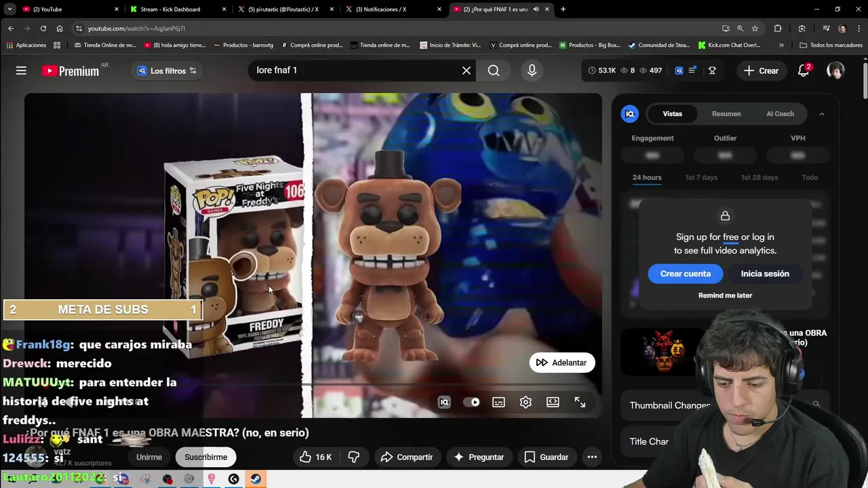Viewport: 868px width, 488px height.
Task: Enter fullscreen video mode
Action: click(x=580, y=402)
